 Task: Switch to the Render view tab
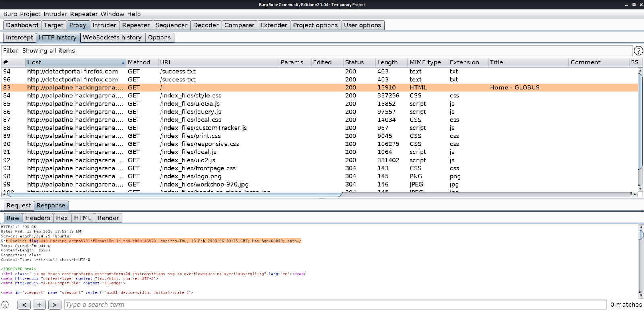[108, 218]
